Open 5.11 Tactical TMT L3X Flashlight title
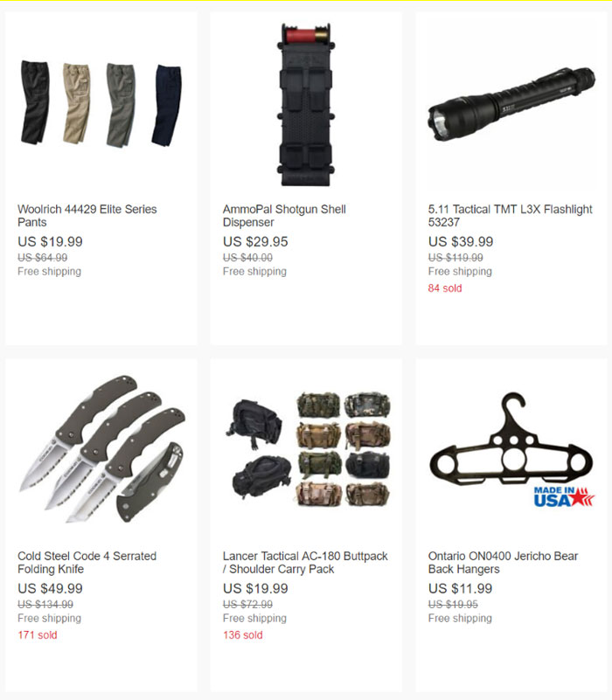Screen dimensions: 612x700 pyautogui.click(x=511, y=216)
